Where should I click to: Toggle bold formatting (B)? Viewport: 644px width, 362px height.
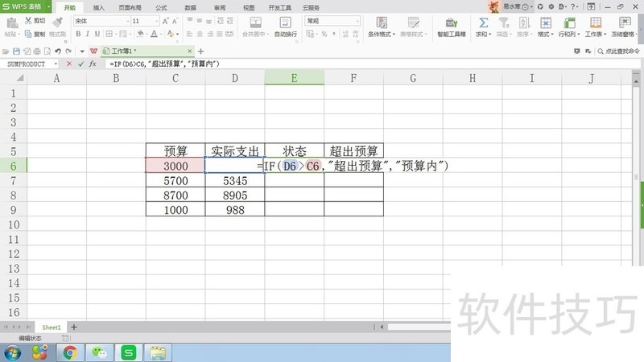78,34
